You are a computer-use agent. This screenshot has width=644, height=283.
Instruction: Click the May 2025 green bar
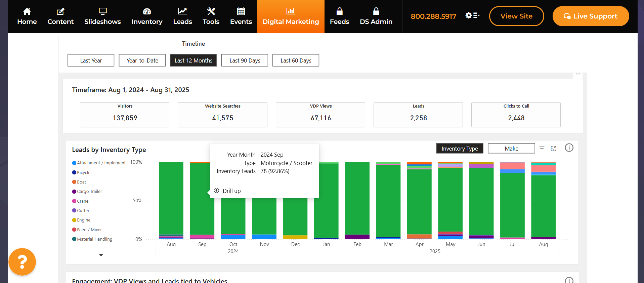450,200
